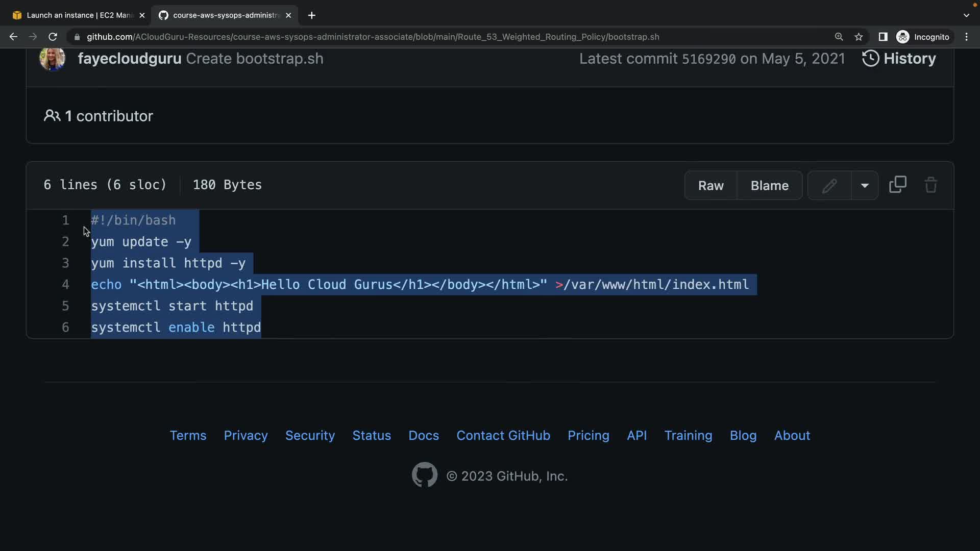Open the commit History clock link

[899, 59]
